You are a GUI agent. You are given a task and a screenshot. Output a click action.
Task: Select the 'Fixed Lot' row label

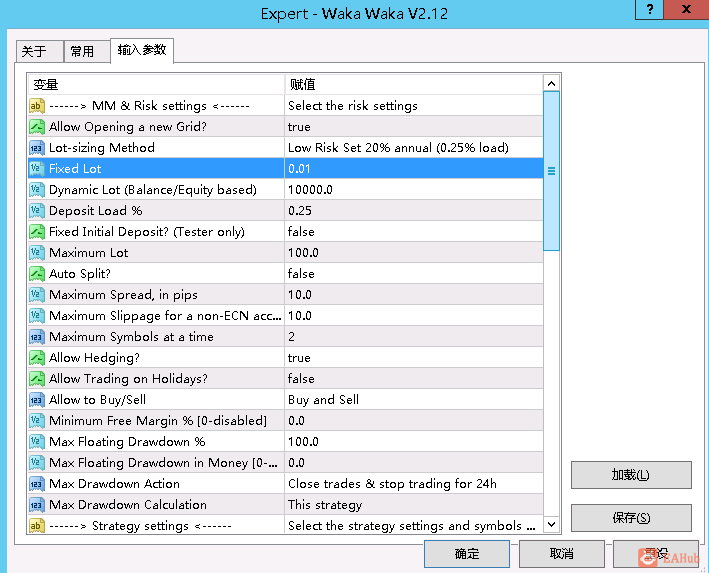click(x=75, y=169)
